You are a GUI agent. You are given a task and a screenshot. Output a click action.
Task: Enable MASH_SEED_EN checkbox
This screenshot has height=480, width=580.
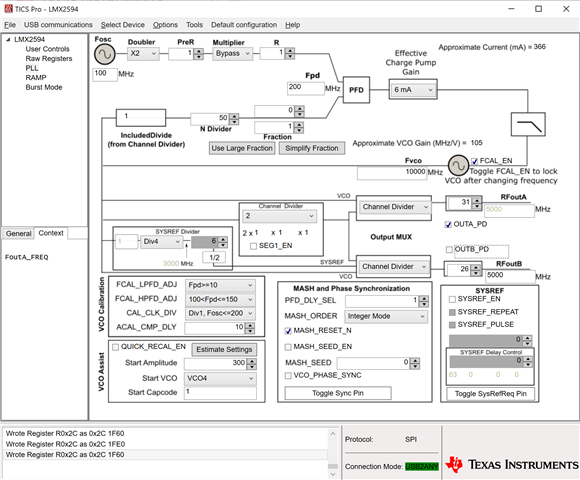point(288,347)
